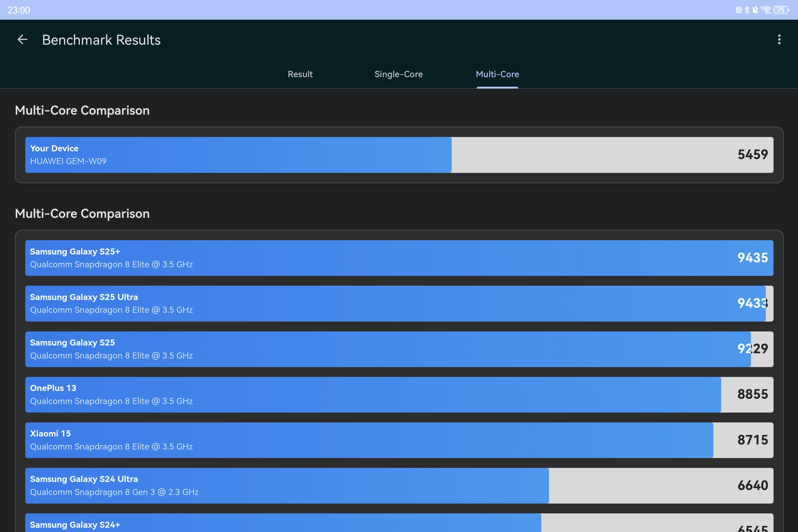Tap the score 9433
Viewport: 798px width, 532px height.
tap(753, 303)
